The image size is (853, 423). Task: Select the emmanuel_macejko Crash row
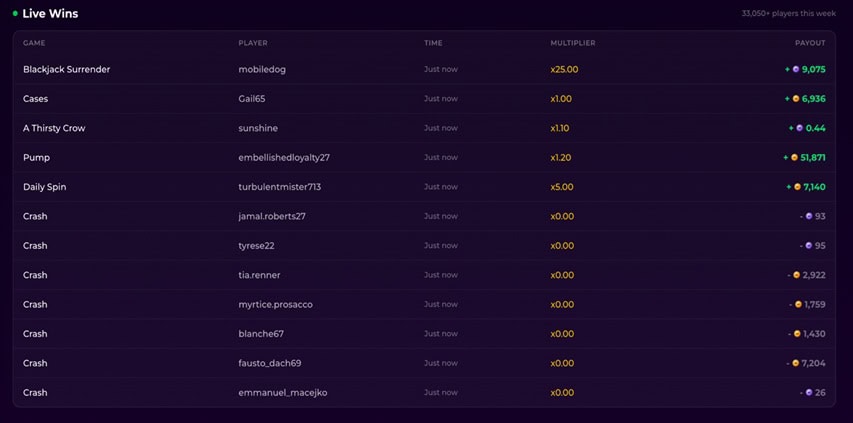pos(424,393)
